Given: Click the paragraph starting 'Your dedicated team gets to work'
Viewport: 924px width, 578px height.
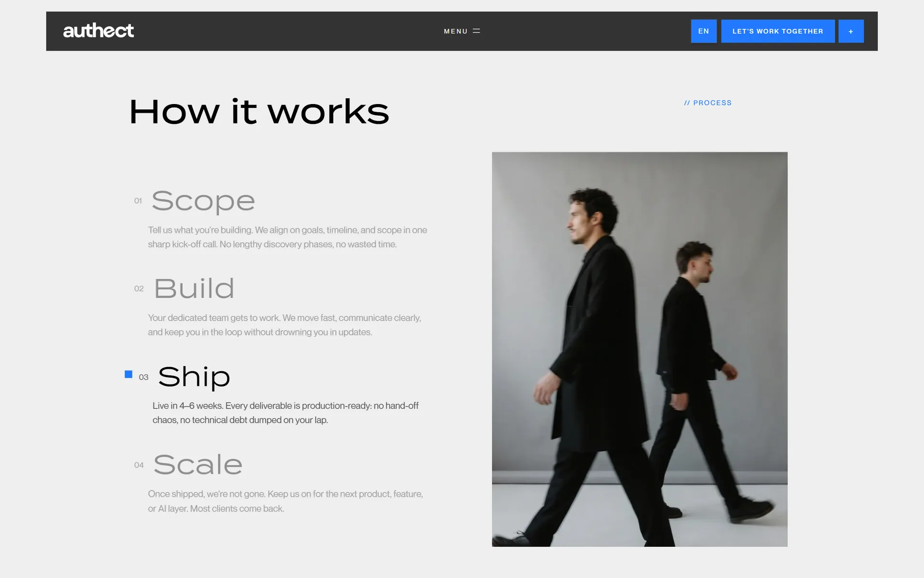Looking at the screenshot, I should pos(284,325).
